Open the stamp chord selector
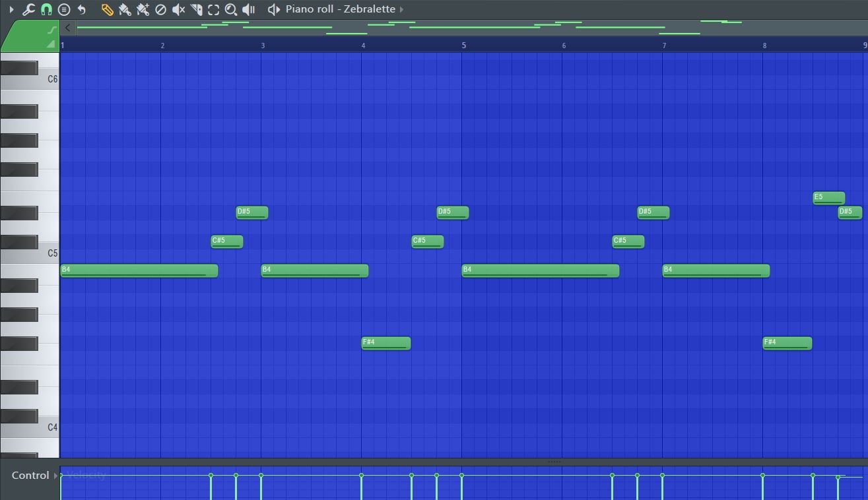Screen dimensions: 868x500 [64, 9]
